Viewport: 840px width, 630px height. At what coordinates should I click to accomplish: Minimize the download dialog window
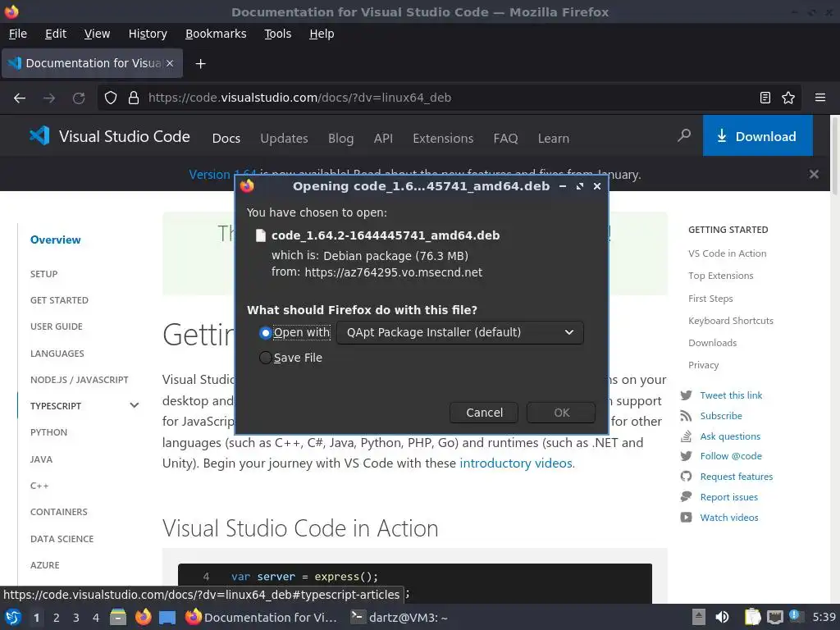pyautogui.click(x=563, y=186)
